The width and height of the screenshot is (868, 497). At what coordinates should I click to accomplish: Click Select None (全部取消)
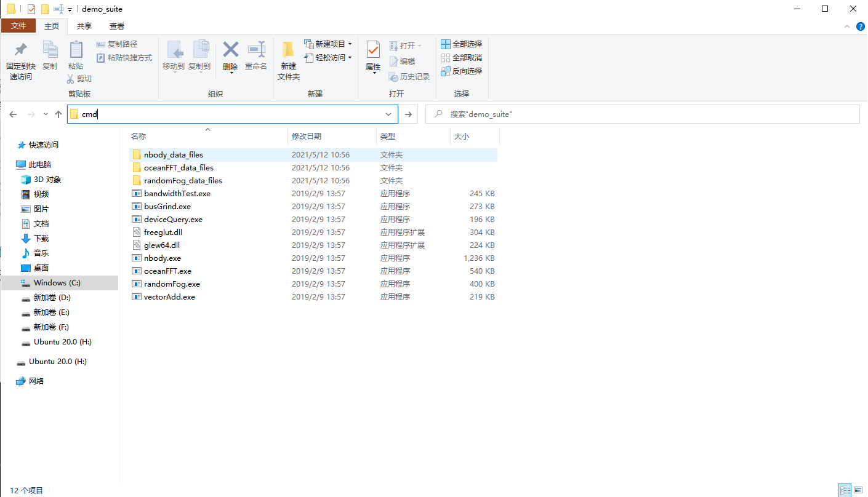462,58
